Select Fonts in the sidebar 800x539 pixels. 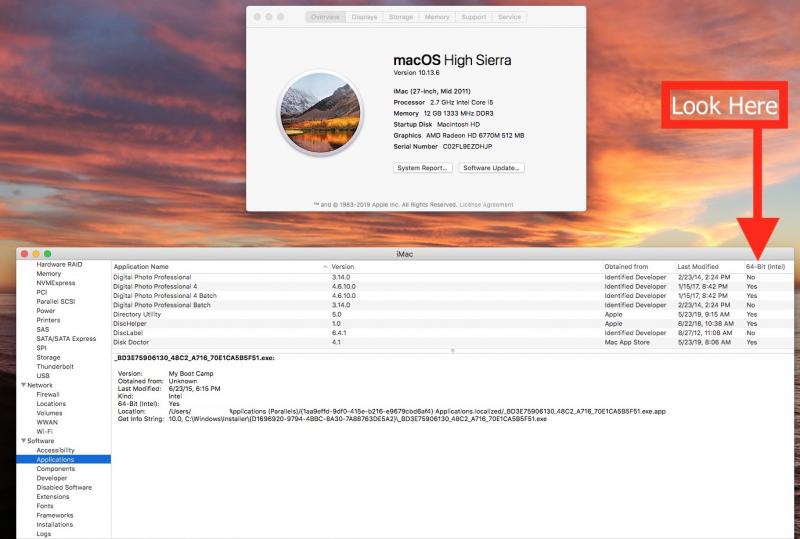tap(45, 506)
